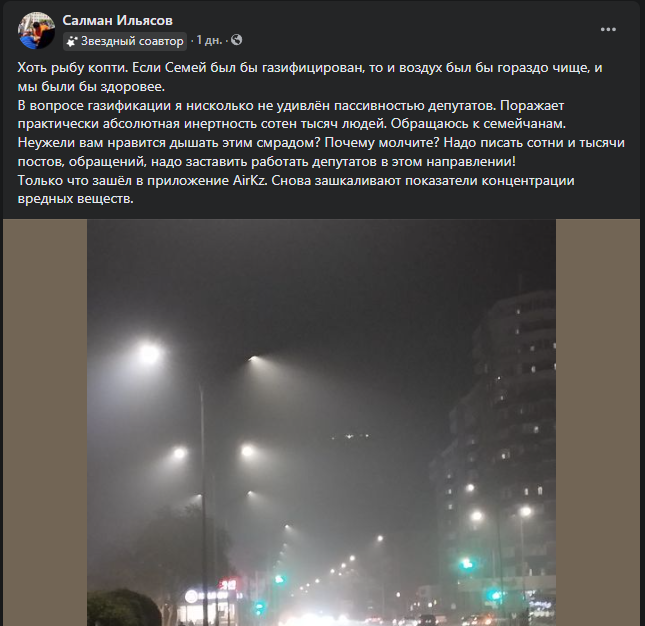Open the post options three-dots menu

click(x=608, y=30)
